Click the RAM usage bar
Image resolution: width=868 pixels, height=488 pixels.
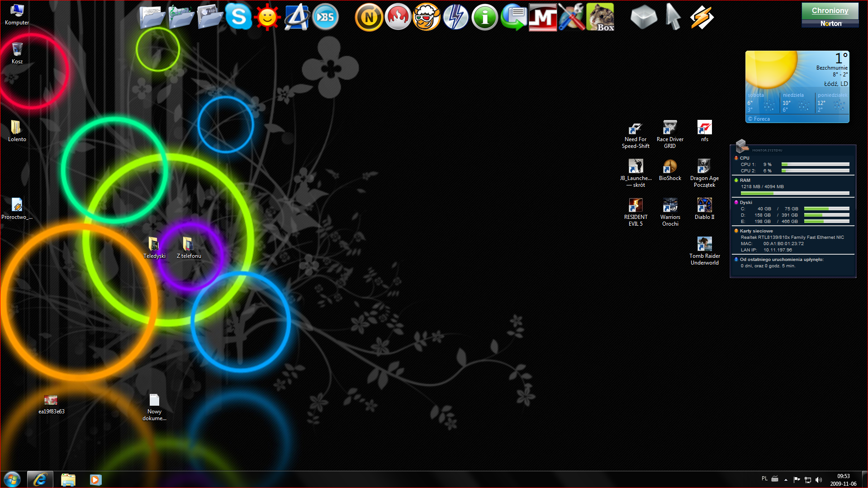[795, 193]
